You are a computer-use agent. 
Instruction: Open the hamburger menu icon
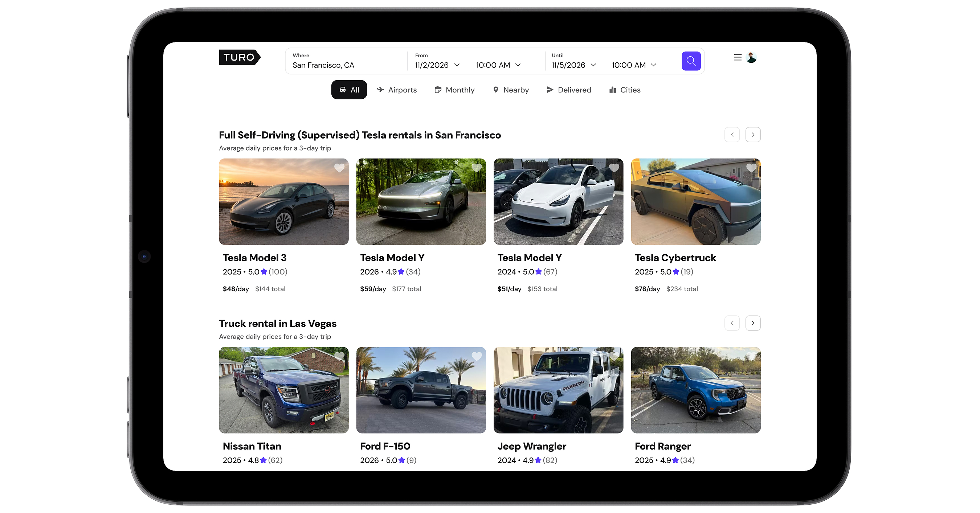pyautogui.click(x=737, y=57)
